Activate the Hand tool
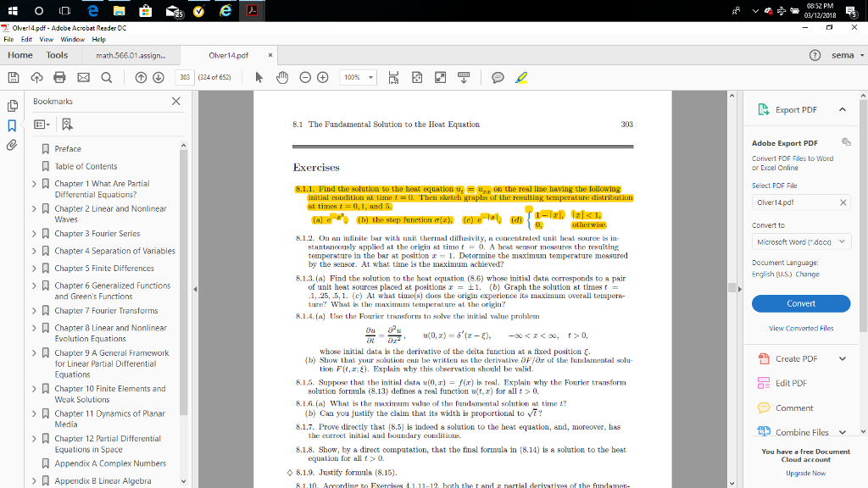 [281, 76]
